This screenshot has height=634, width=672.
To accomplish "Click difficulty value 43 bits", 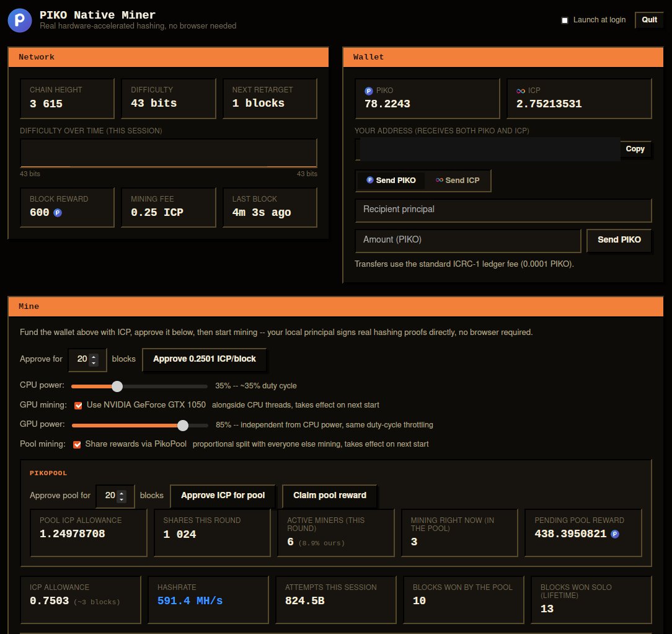I will 153,104.
